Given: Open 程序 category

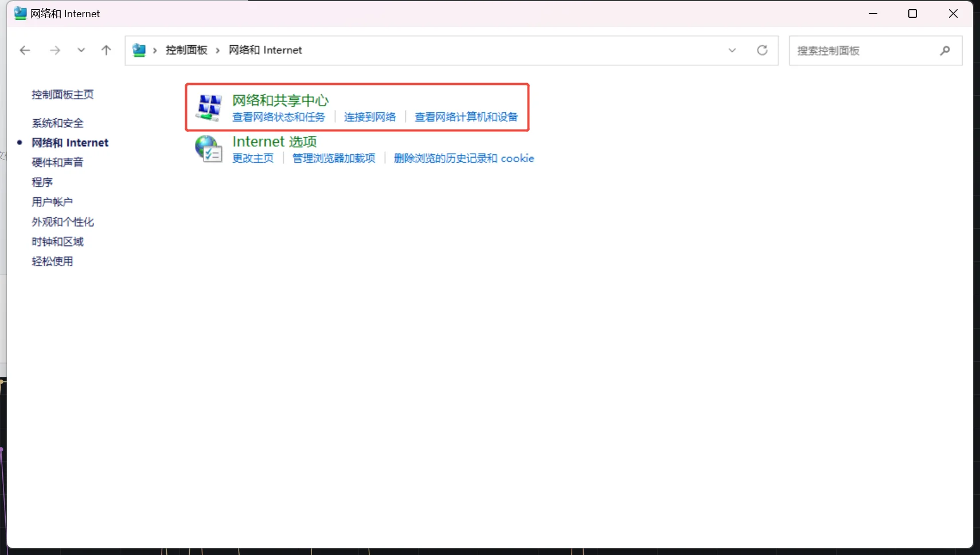Looking at the screenshot, I should click(x=42, y=182).
